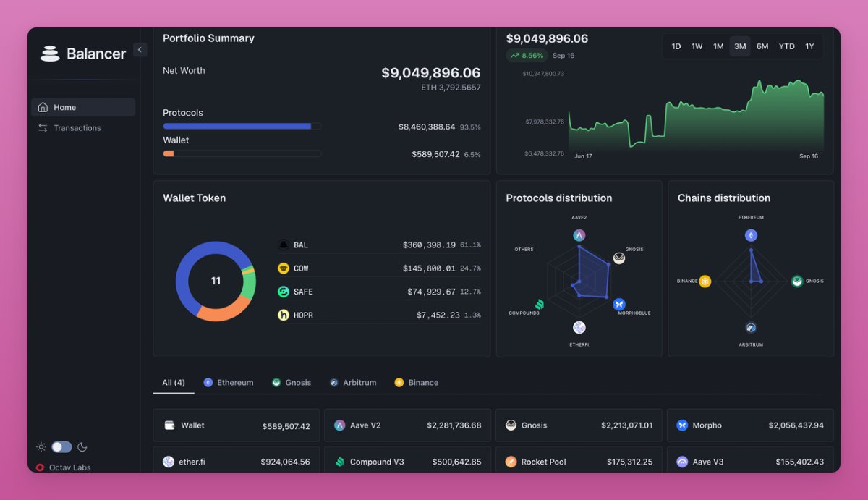
Task: Click the Gnosis icon on protocols radar
Action: 619,258
